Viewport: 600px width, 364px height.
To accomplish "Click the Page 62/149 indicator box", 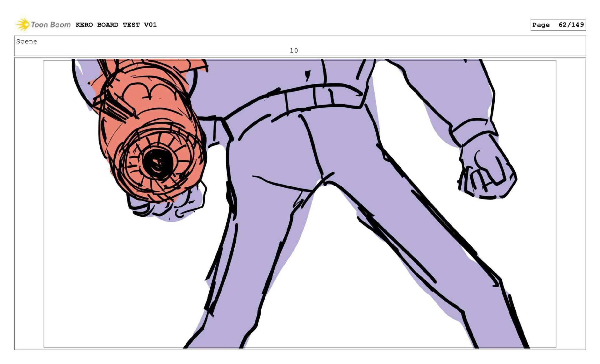I will (558, 25).
